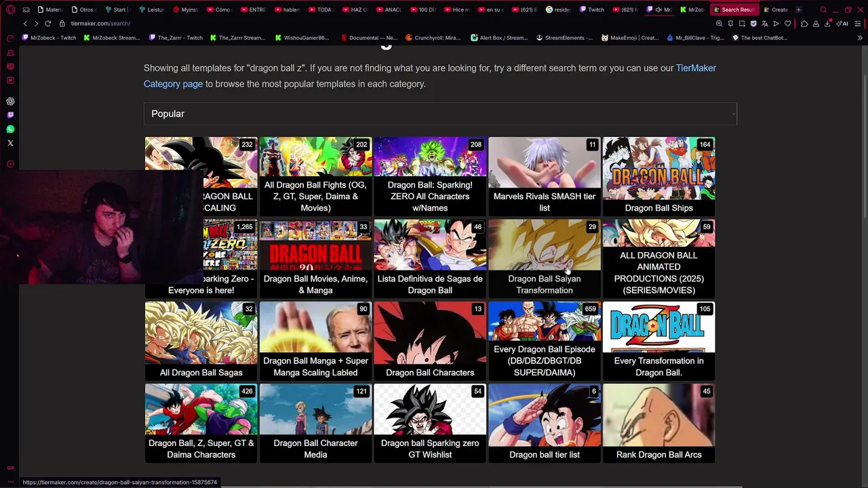The image size is (868, 488).
Task: Open the easy setup menu icon
Action: pyautogui.click(x=857, y=24)
